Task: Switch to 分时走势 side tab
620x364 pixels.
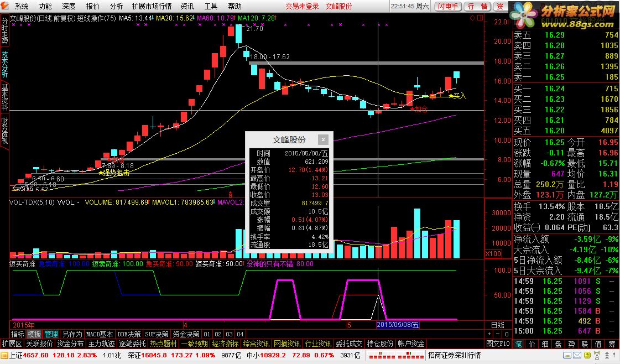Action: point(4,30)
